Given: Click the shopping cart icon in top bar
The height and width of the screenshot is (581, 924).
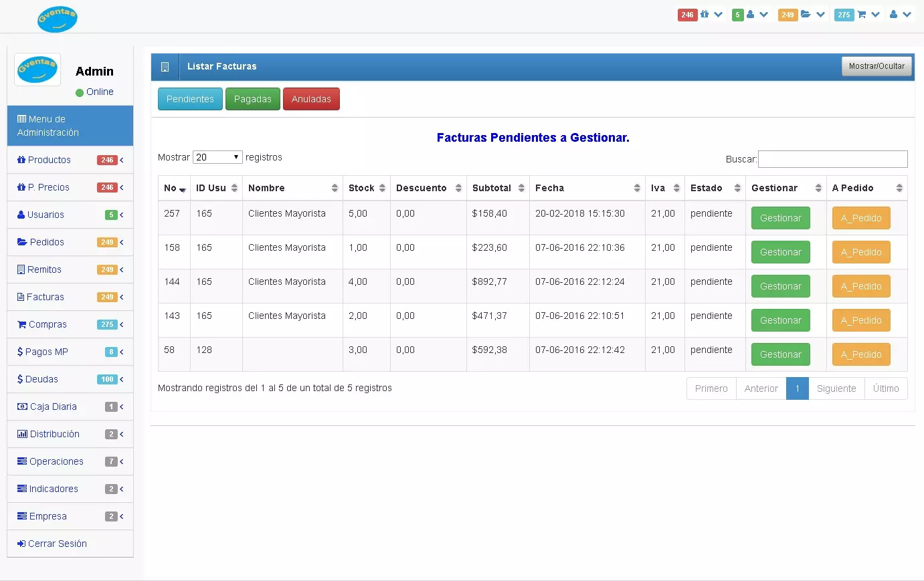Looking at the screenshot, I should 861,14.
